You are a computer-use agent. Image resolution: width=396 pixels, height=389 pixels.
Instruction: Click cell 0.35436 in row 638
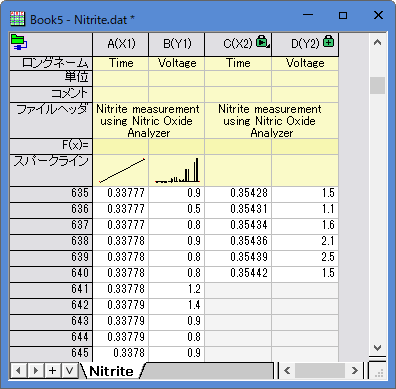(x=238, y=241)
